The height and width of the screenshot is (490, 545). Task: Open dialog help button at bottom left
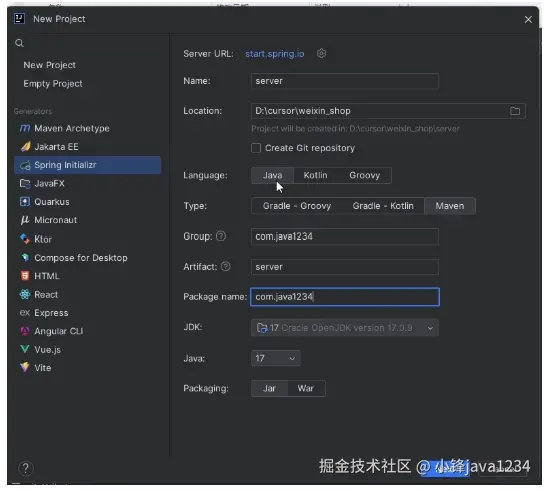coord(26,468)
